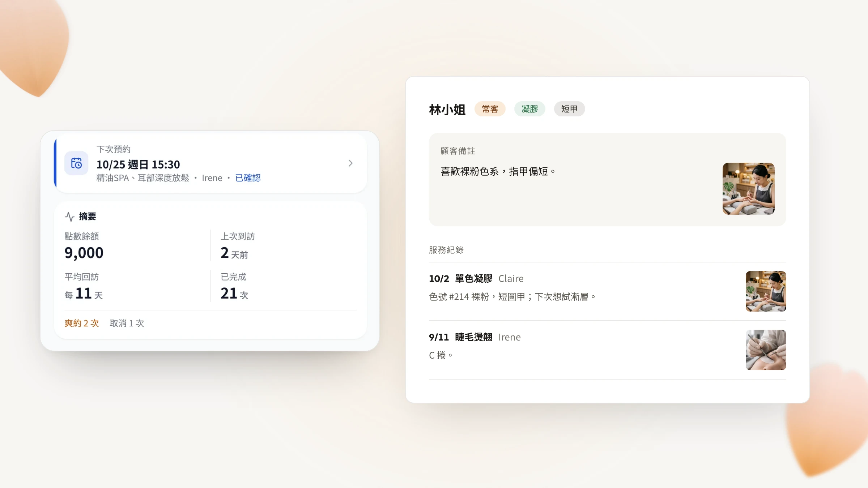Click the 上次到訪 value 2 天前
The height and width of the screenshot is (488, 868).
coord(234,253)
